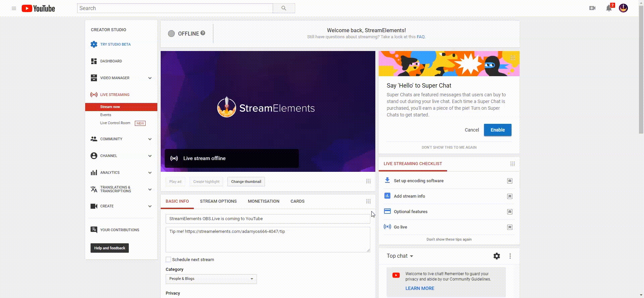Collapse the Add stream info checklist item
The image size is (644, 298).
(x=510, y=196)
